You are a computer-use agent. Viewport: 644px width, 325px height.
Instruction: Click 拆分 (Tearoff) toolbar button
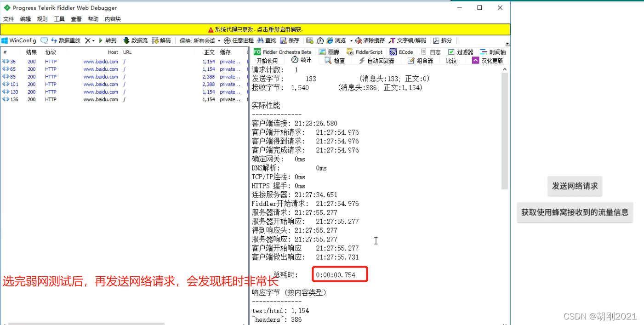(443, 40)
